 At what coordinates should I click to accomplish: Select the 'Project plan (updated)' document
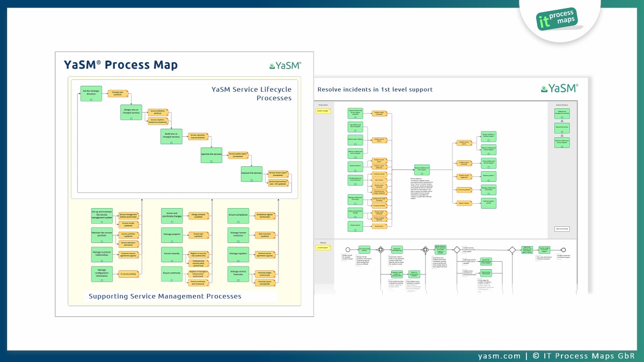(x=199, y=235)
